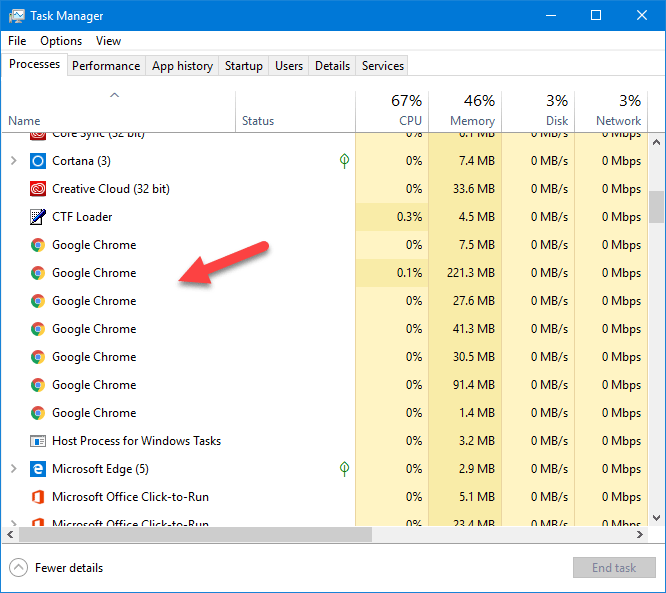Click the 33.6 MB memory value

coord(474,189)
